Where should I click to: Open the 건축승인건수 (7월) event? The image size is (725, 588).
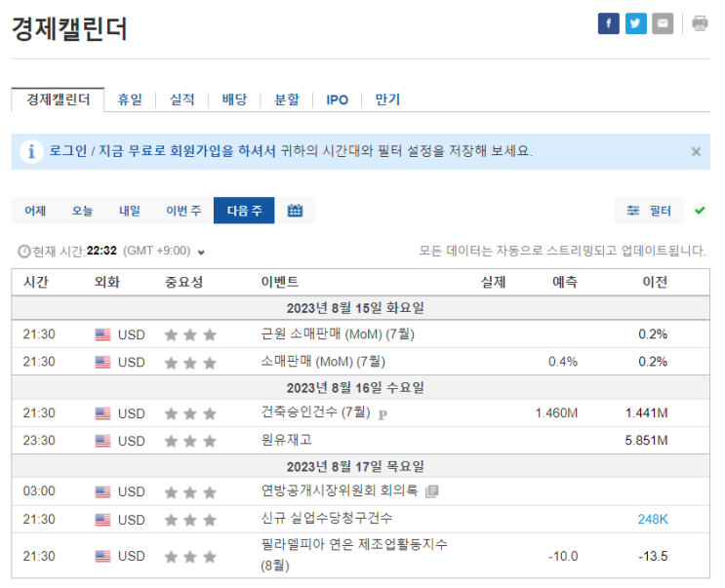pyautogui.click(x=315, y=412)
